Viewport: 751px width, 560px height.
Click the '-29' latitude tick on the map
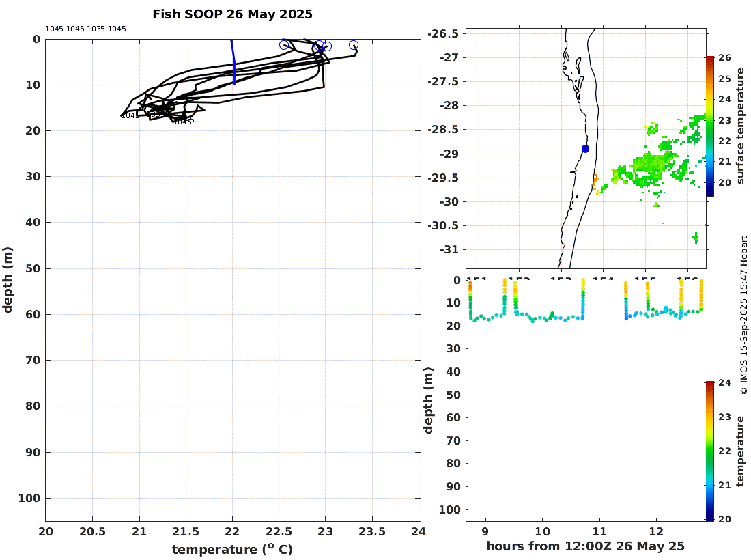tap(449, 154)
